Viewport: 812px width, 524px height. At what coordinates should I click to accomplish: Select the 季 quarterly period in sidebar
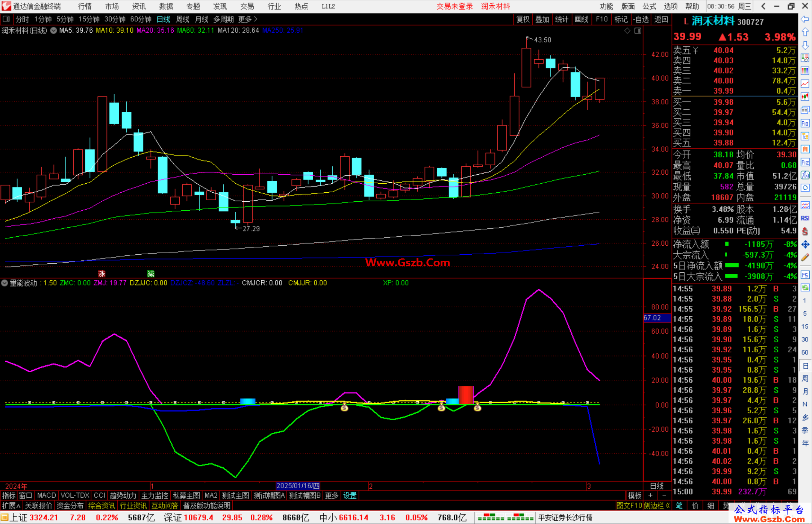tap(805, 430)
